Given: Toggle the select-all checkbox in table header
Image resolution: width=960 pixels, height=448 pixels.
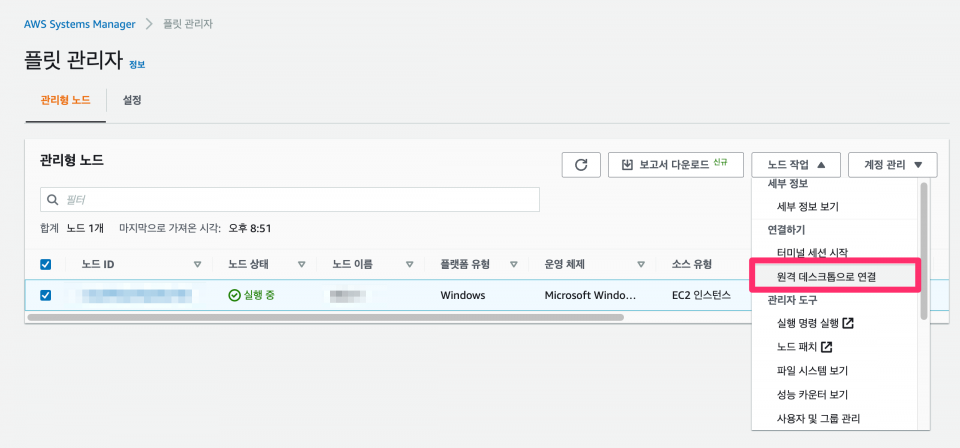Looking at the screenshot, I should click(x=45, y=264).
